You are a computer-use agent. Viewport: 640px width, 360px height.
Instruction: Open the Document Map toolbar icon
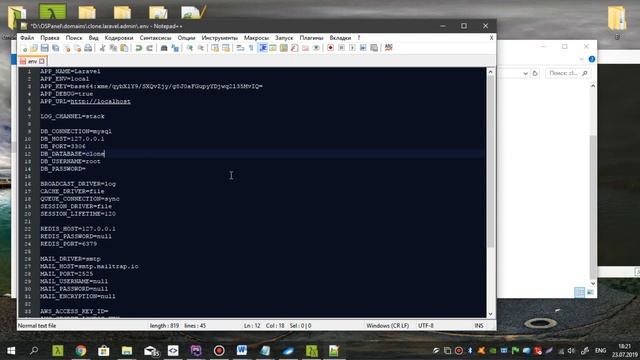coord(284,48)
